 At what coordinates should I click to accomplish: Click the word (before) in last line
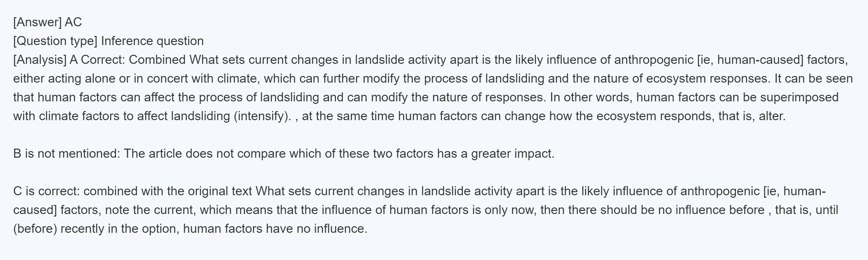tap(35, 229)
